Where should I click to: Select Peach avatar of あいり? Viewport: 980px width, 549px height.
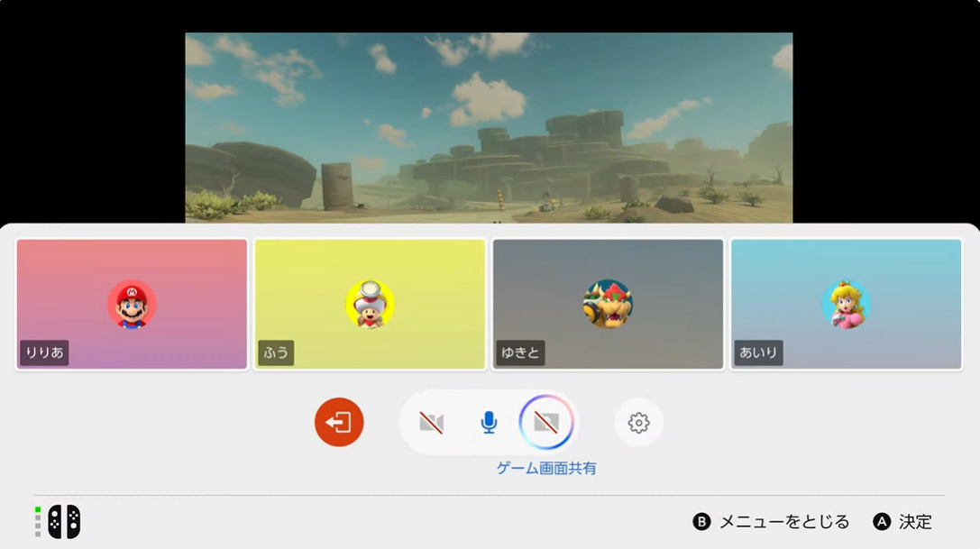click(846, 305)
